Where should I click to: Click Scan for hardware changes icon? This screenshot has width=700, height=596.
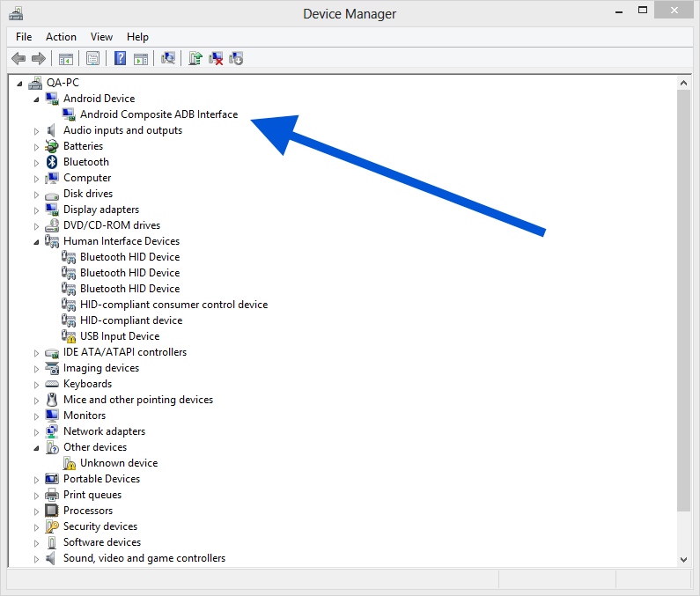pos(168,58)
